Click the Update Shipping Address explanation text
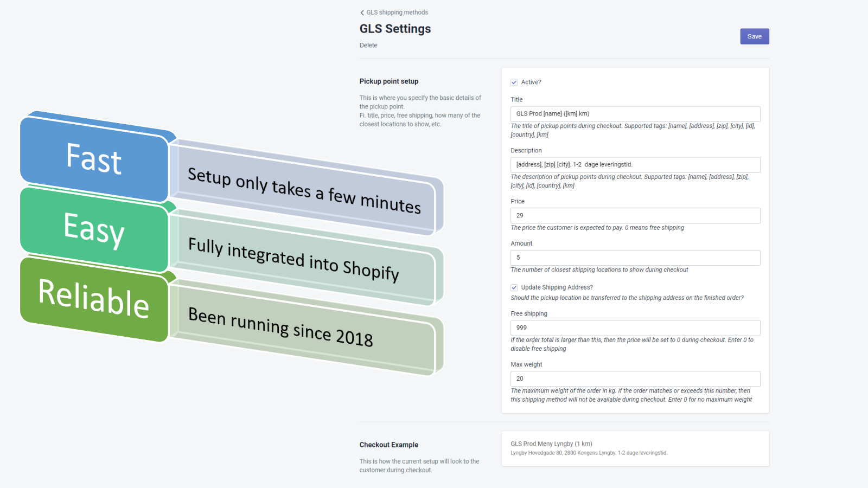The width and height of the screenshot is (868, 488). tap(627, 298)
